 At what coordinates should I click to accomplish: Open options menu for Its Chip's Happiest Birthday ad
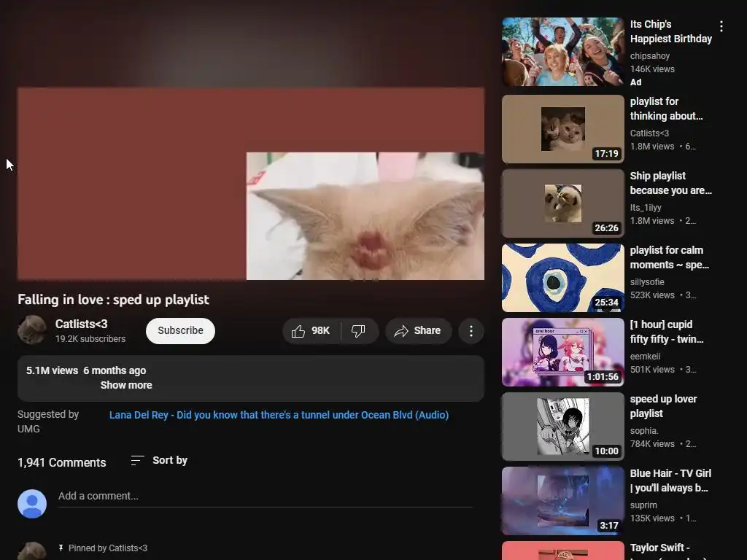[721, 26]
